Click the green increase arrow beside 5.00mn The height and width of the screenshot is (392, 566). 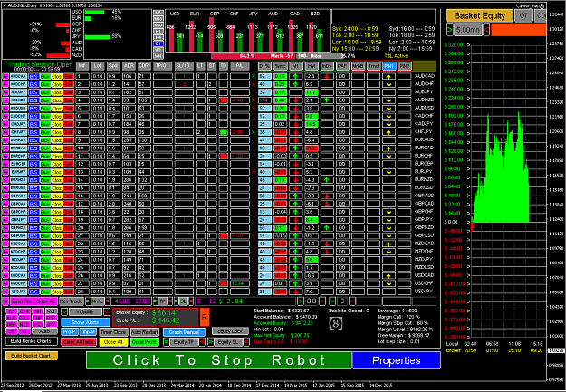pyautogui.click(x=449, y=30)
